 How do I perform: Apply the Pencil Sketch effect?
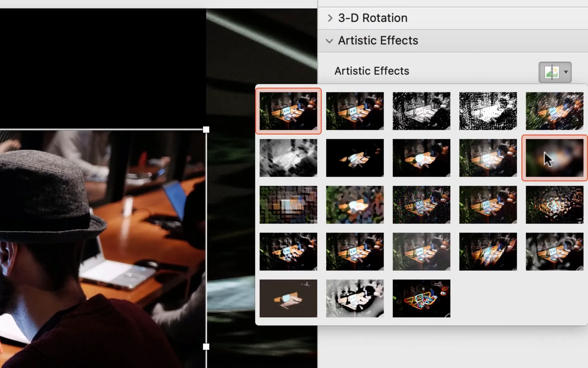pos(488,111)
